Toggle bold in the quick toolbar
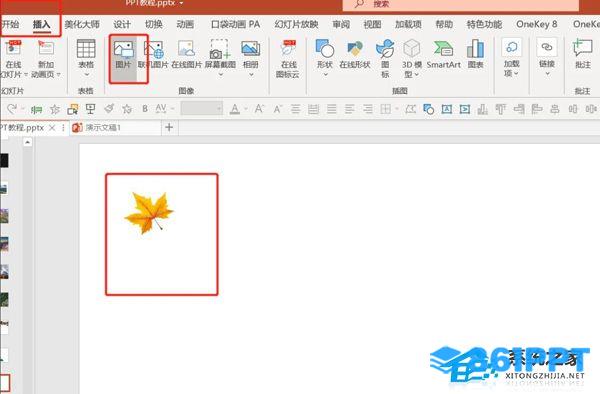 tap(145, 109)
